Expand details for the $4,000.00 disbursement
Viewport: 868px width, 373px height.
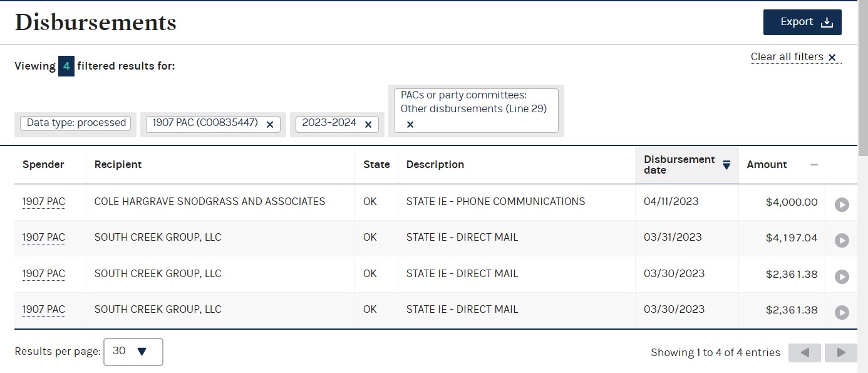842,204
